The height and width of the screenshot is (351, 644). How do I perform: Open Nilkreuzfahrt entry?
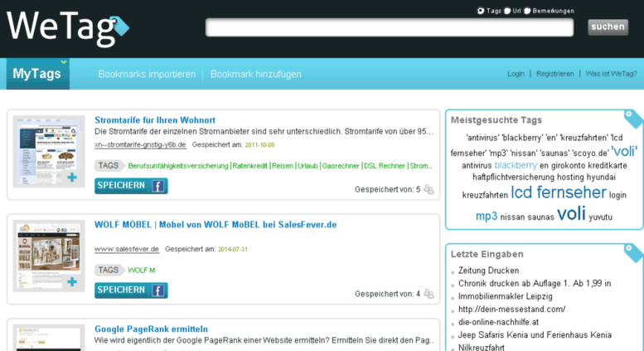tap(482, 348)
